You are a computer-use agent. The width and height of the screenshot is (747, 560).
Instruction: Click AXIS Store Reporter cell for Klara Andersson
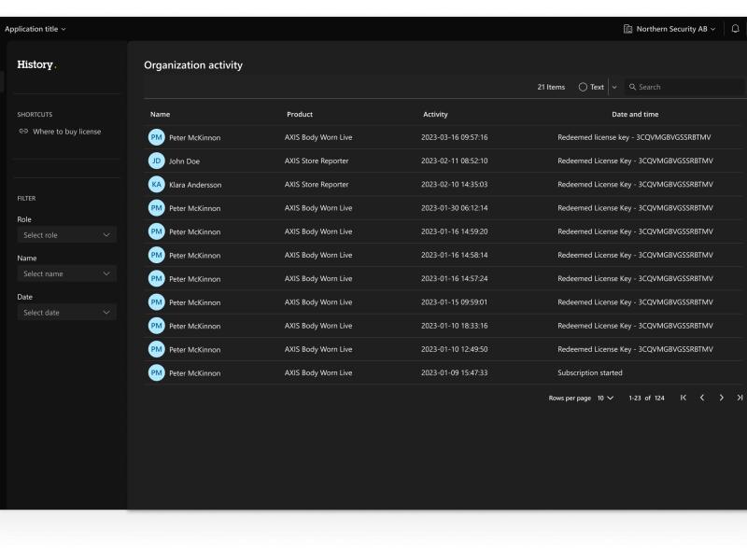pyautogui.click(x=317, y=184)
